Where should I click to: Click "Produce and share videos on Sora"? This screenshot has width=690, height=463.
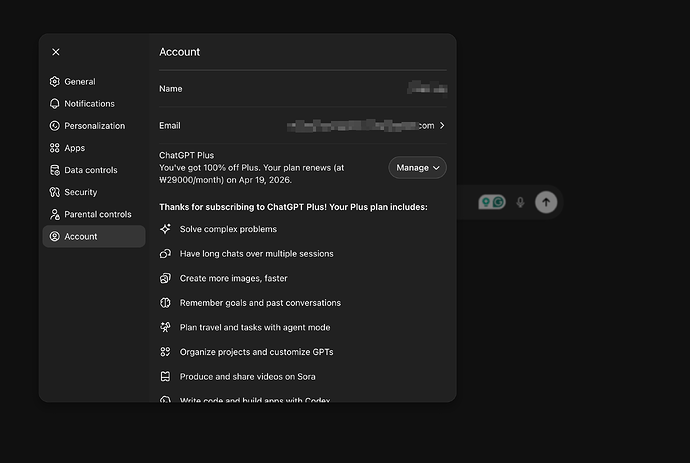247,377
